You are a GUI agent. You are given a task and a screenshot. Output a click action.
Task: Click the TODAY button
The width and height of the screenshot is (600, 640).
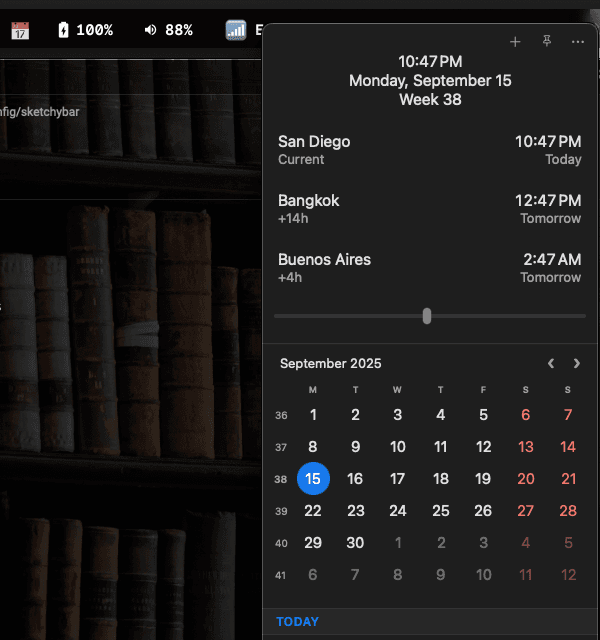(x=297, y=622)
